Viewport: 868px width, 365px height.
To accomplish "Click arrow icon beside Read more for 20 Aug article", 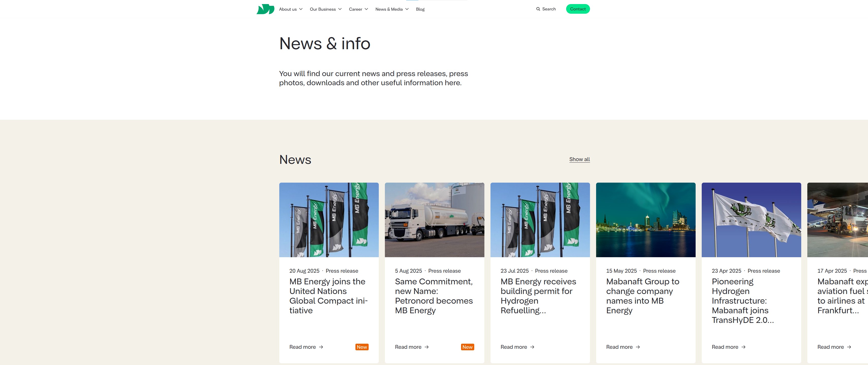I will tap(321, 347).
